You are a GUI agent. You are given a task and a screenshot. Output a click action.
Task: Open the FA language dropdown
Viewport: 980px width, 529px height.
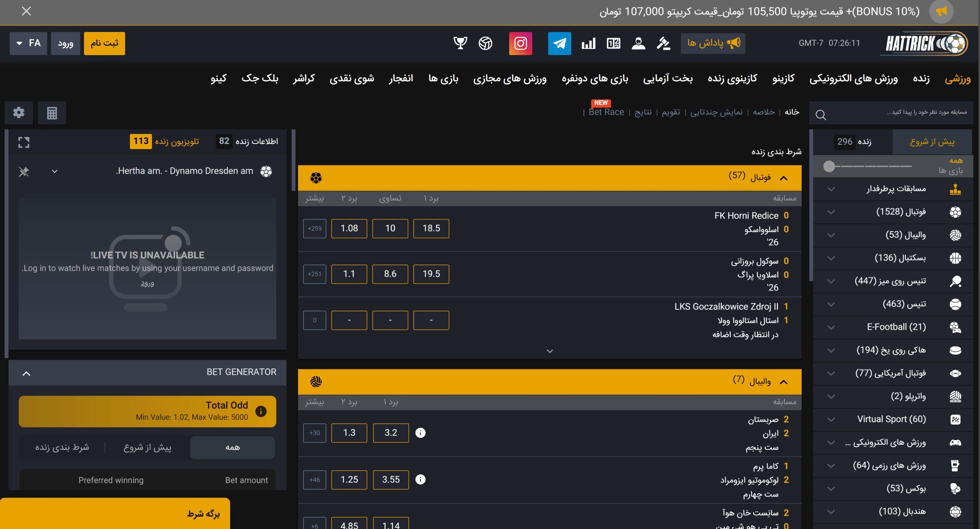(28, 43)
